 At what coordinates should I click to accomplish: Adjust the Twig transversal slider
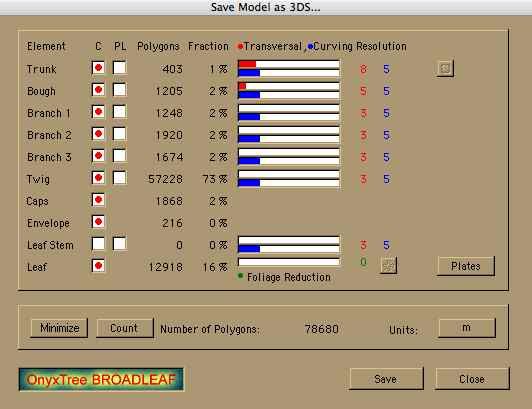click(289, 174)
